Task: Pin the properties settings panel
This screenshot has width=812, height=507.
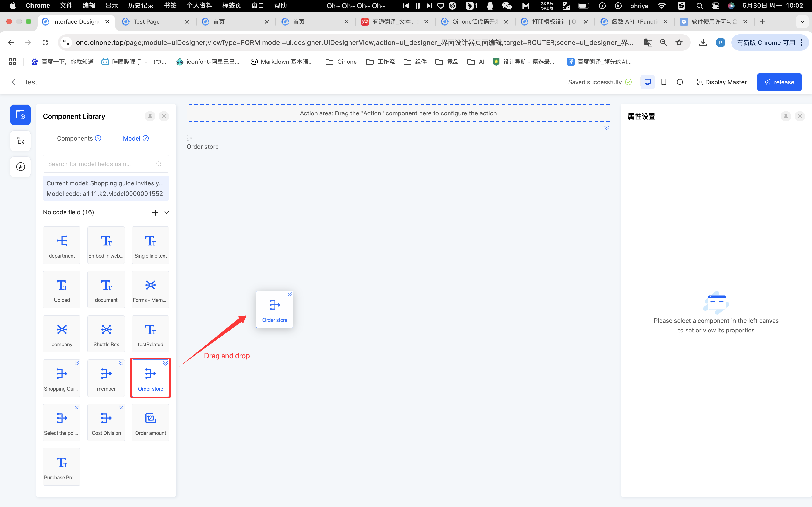Action: point(785,116)
